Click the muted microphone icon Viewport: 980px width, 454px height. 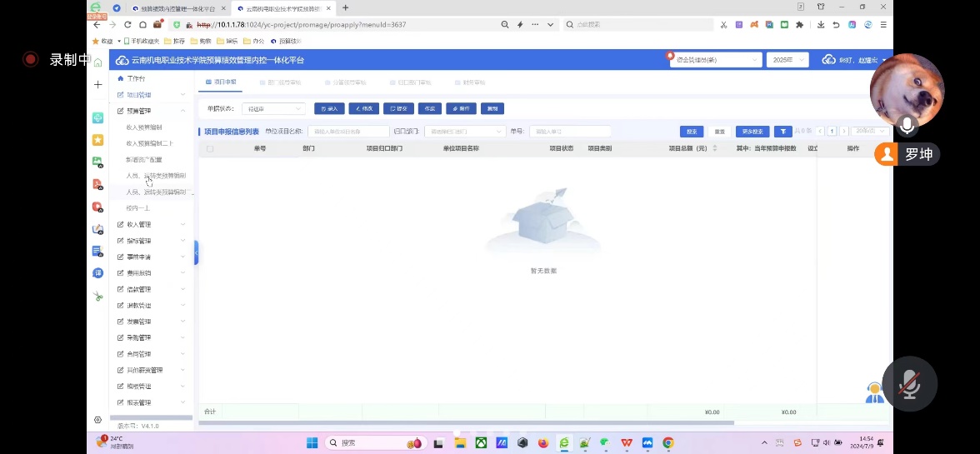[908, 384]
